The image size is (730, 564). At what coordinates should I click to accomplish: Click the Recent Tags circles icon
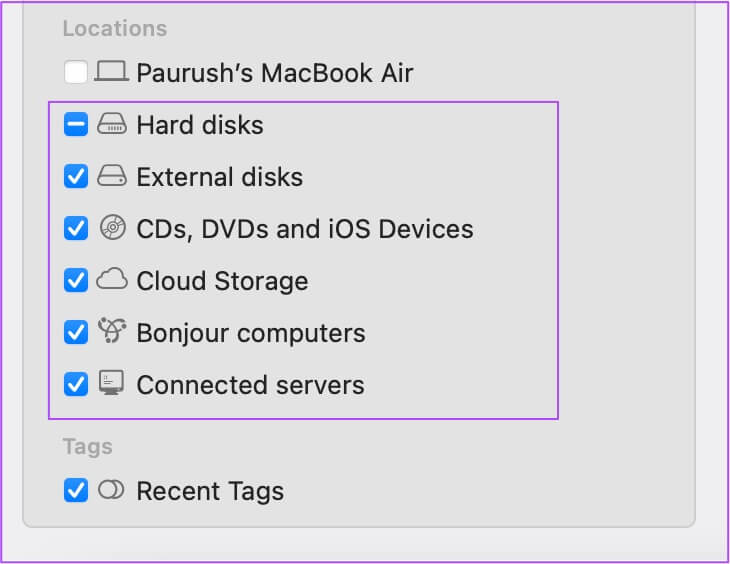pyautogui.click(x=112, y=491)
